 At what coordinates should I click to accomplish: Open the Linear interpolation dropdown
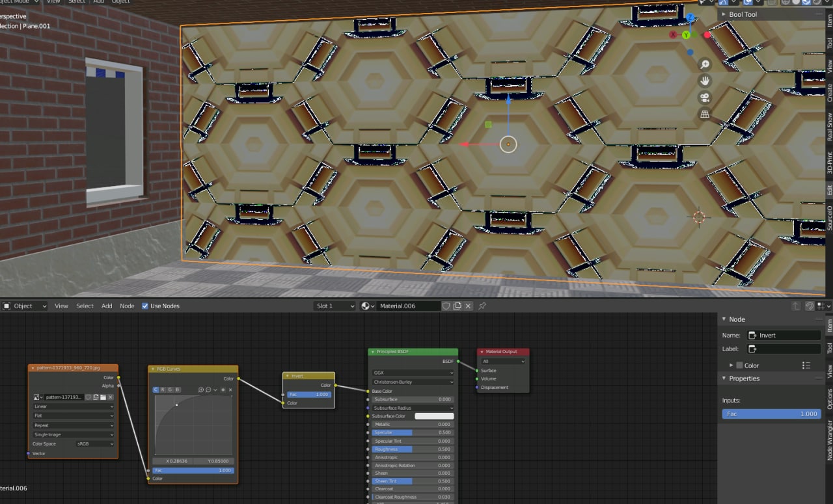coord(74,406)
